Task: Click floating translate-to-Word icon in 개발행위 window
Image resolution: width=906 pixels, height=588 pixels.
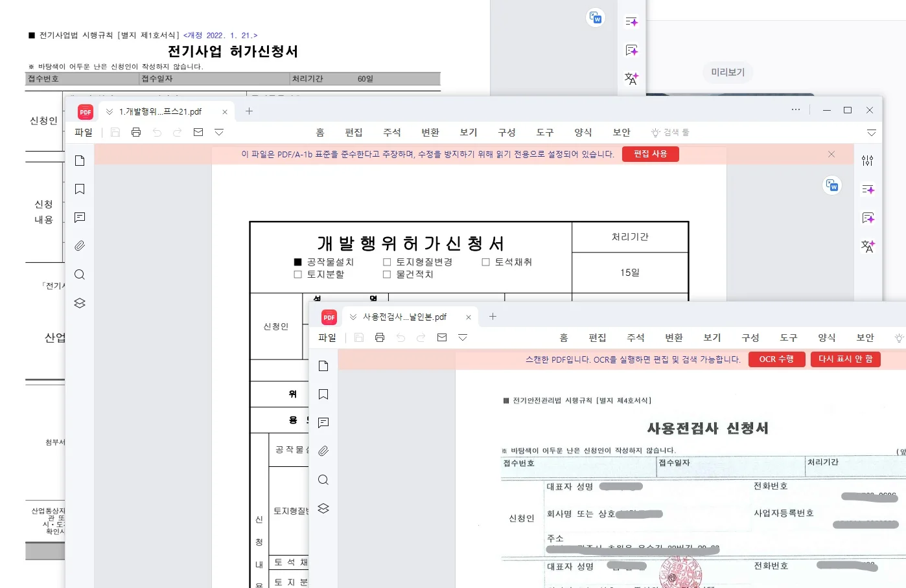Action: tap(832, 185)
